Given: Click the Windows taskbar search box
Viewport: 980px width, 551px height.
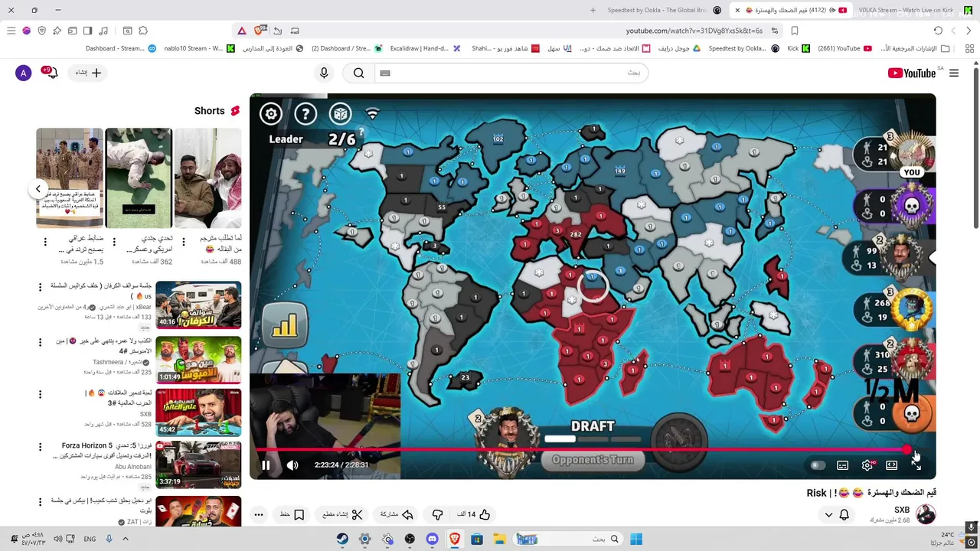Looking at the screenshot, I should click(567, 539).
